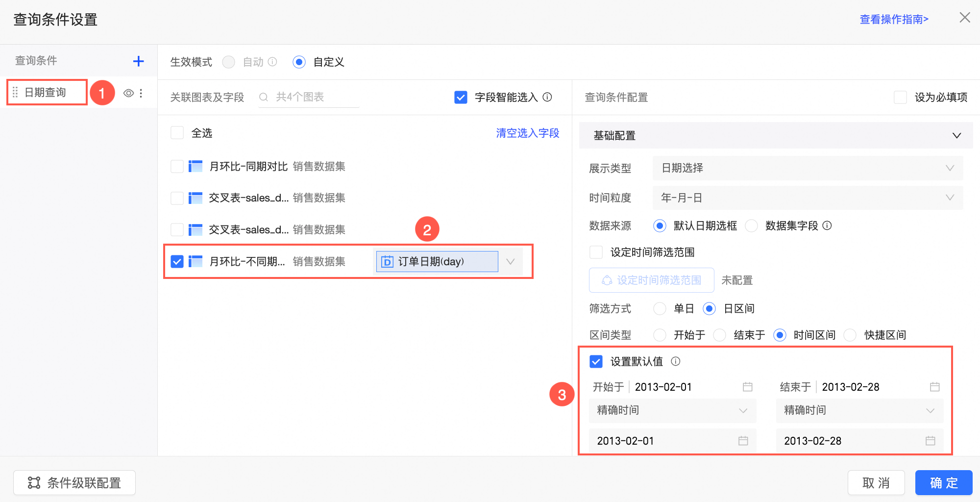This screenshot has width=980, height=502.
Task: Toggle the 设为必填项 checkbox
Action: 900,97
